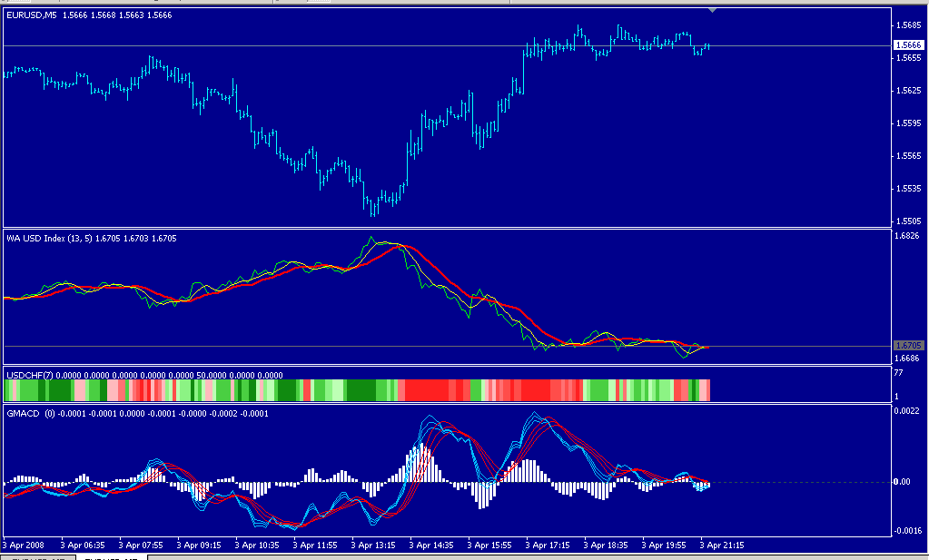The width and height of the screenshot is (929, 560).
Task: Click the 3 Apr 2008 date label
Action: pyautogui.click(x=24, y=545)
